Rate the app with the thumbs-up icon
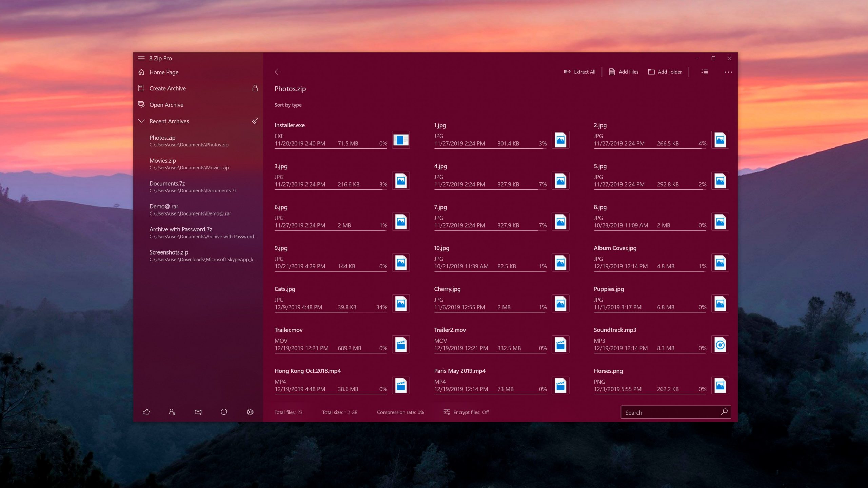868x488 pixels. point(146,412)
